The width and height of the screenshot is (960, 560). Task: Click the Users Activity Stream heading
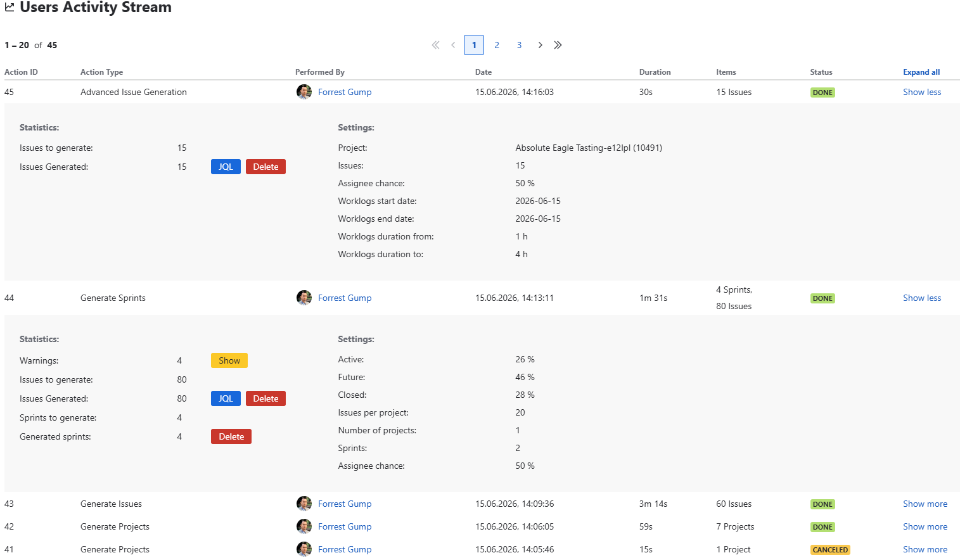tap(96, 8)
